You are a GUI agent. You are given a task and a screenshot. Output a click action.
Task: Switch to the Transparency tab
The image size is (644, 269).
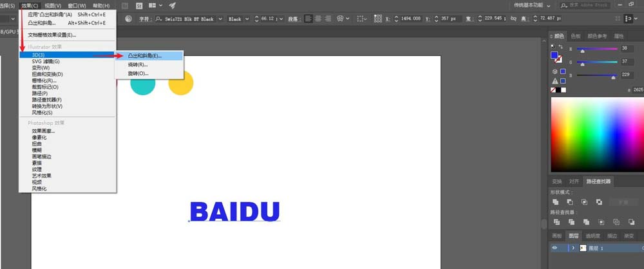(592, 236)
